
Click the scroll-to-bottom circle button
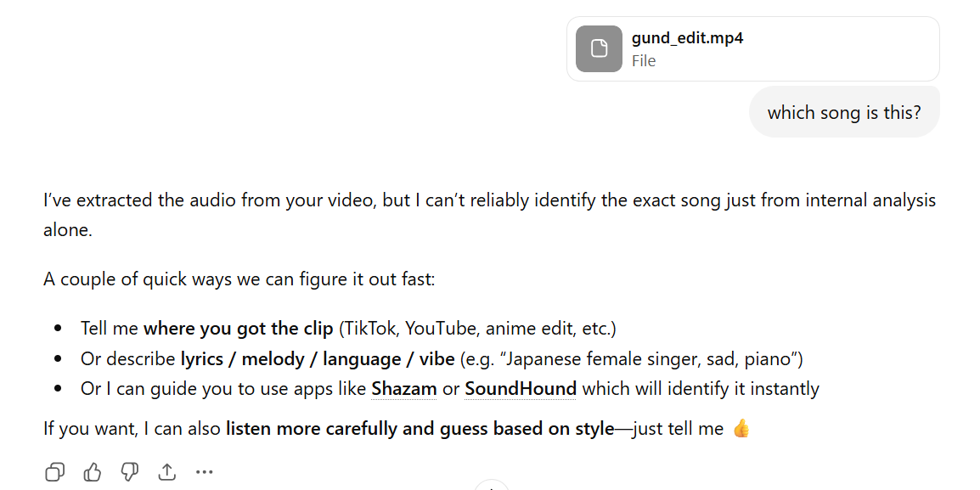(491, 486)
